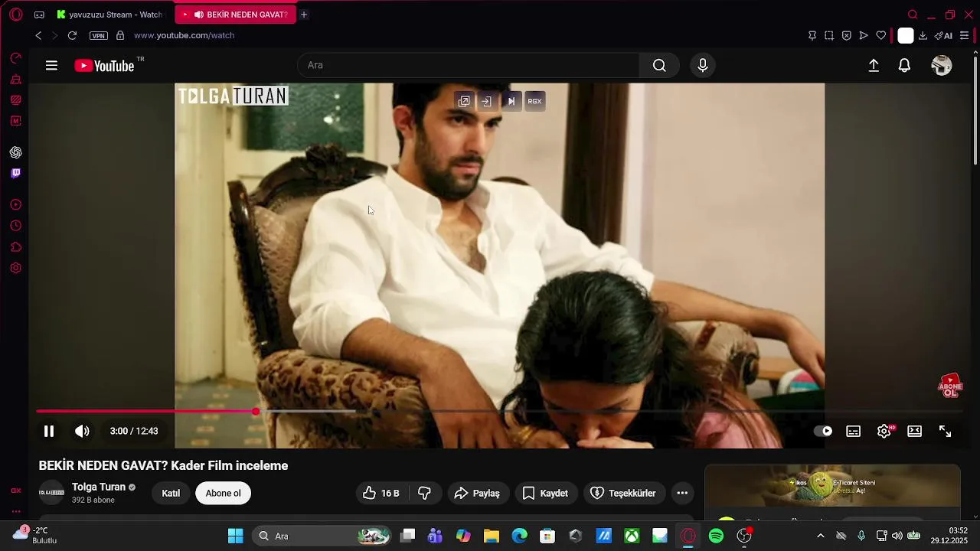980x551 pixels.
Task: Open the Opera snapshot tool
Action: click(829, 35)
